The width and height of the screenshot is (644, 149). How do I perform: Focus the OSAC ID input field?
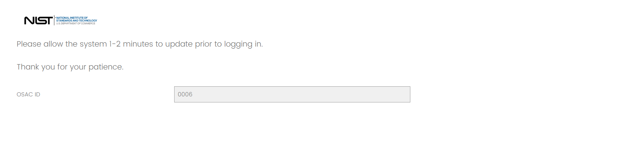292,94
